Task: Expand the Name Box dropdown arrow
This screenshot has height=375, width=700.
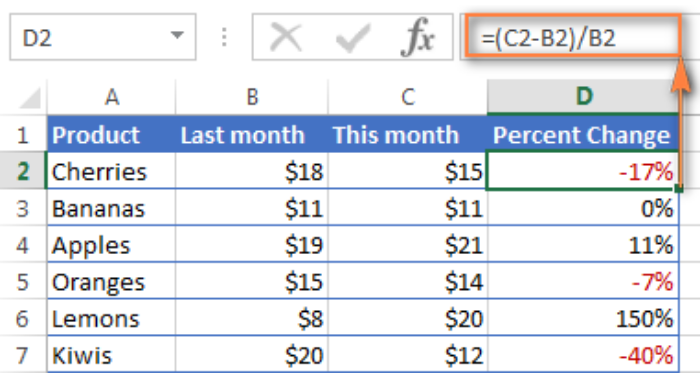Action: point(177,35)
